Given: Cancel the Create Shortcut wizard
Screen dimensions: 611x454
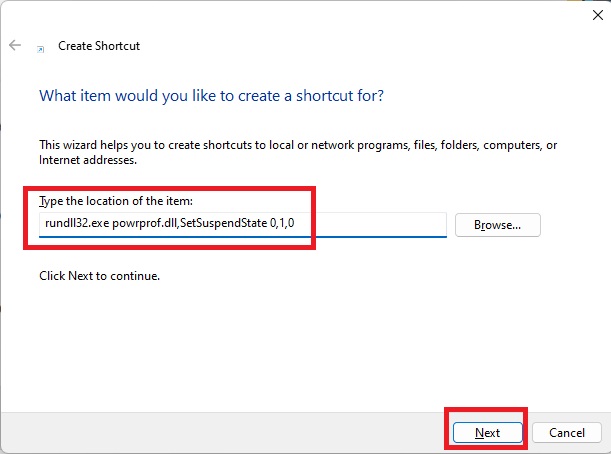Looking at the screenshot, I should 567,433.
